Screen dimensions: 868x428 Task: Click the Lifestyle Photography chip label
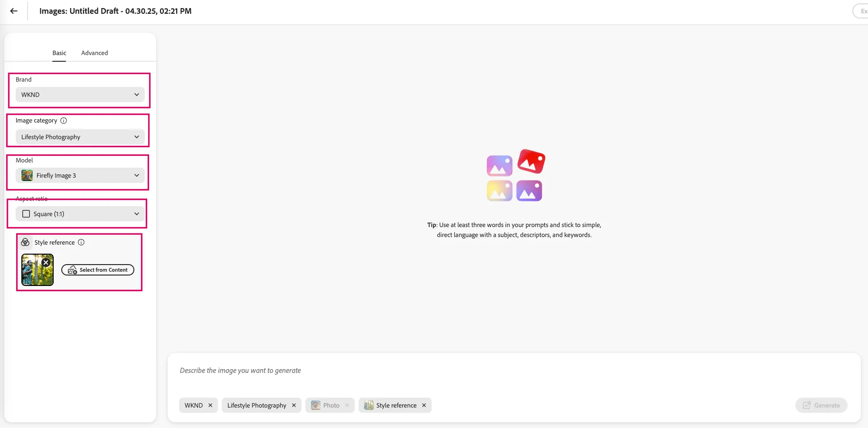257,405
